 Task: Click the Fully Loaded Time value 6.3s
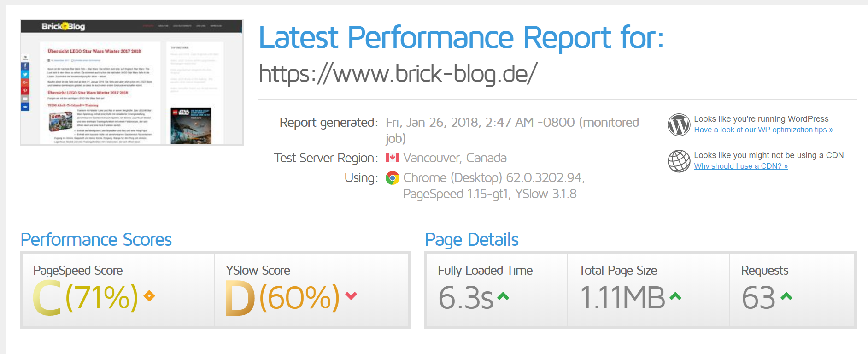[466, 298]
